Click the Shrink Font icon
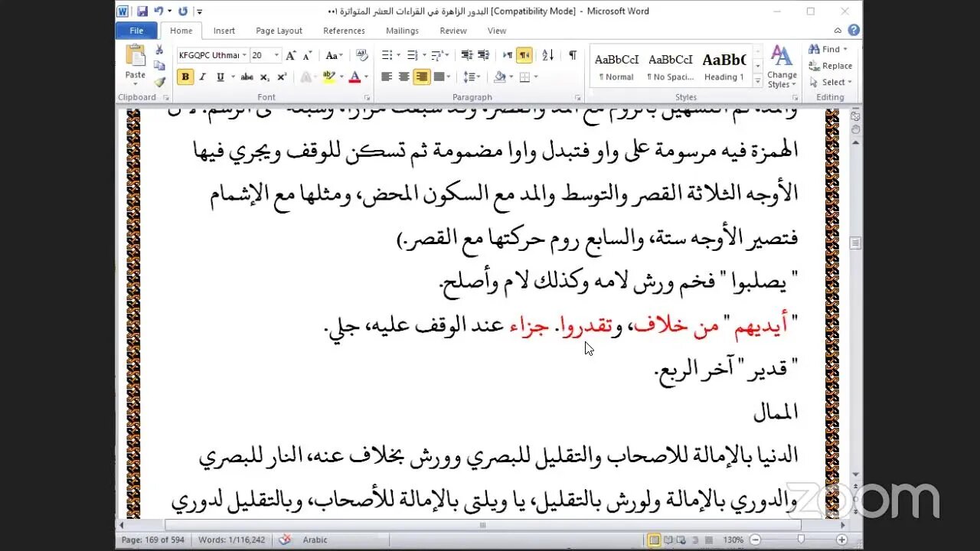The image size is (980, 551). point(307,56)
